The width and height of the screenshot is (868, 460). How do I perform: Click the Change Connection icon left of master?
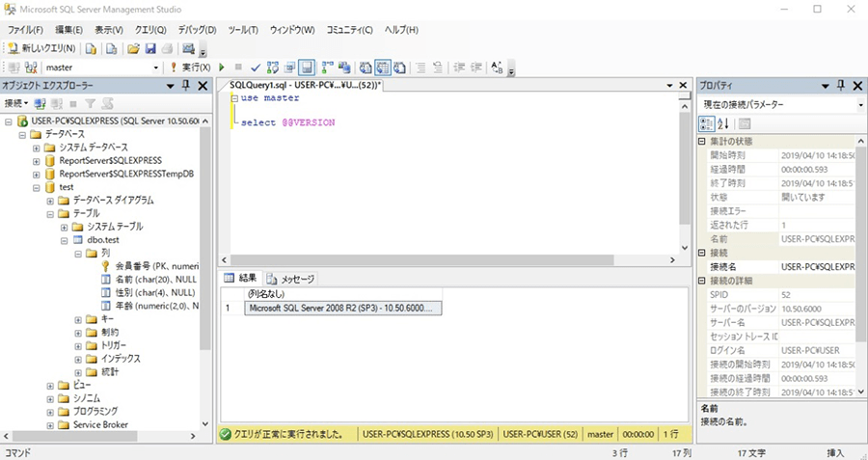(x=31, y=68)
